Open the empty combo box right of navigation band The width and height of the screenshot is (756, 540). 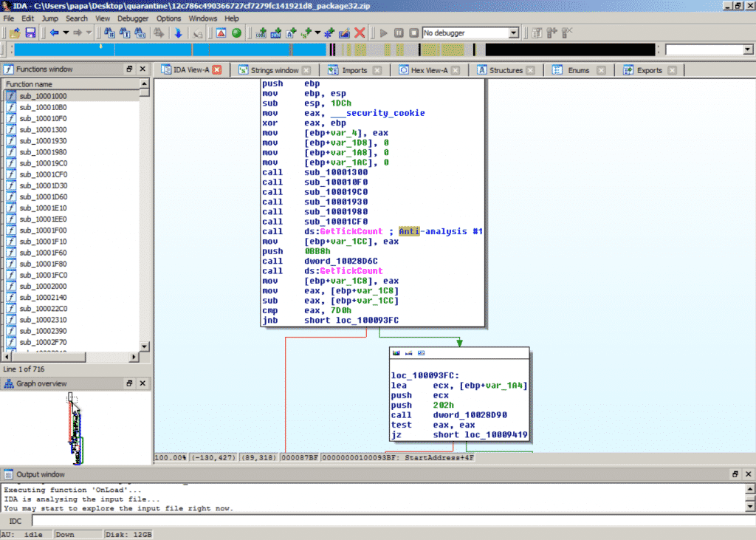[709, 49]
